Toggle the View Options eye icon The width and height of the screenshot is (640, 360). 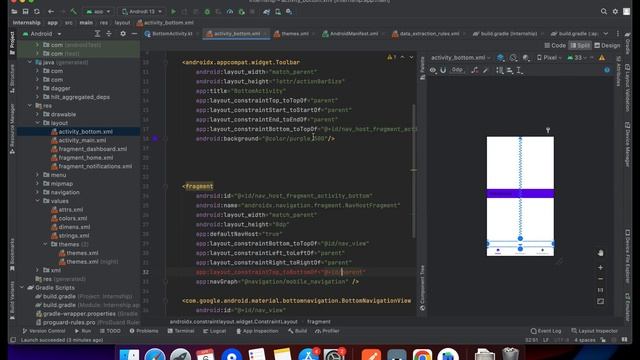coord(433,70)
